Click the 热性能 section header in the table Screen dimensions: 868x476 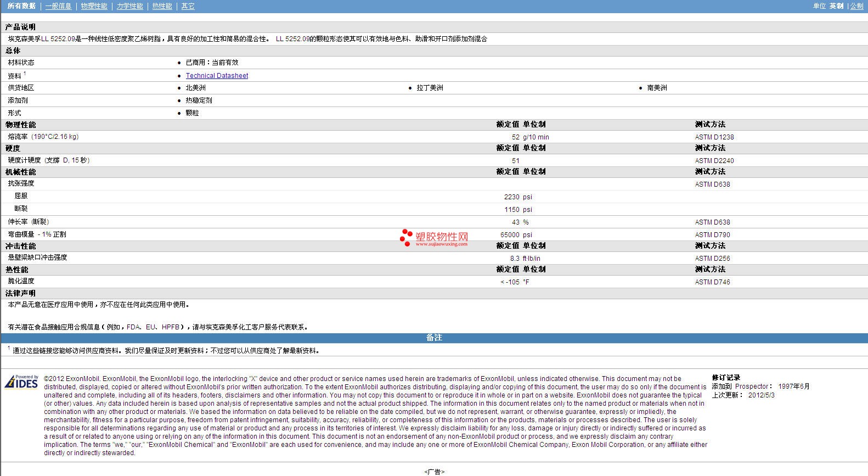coord(16,270)
